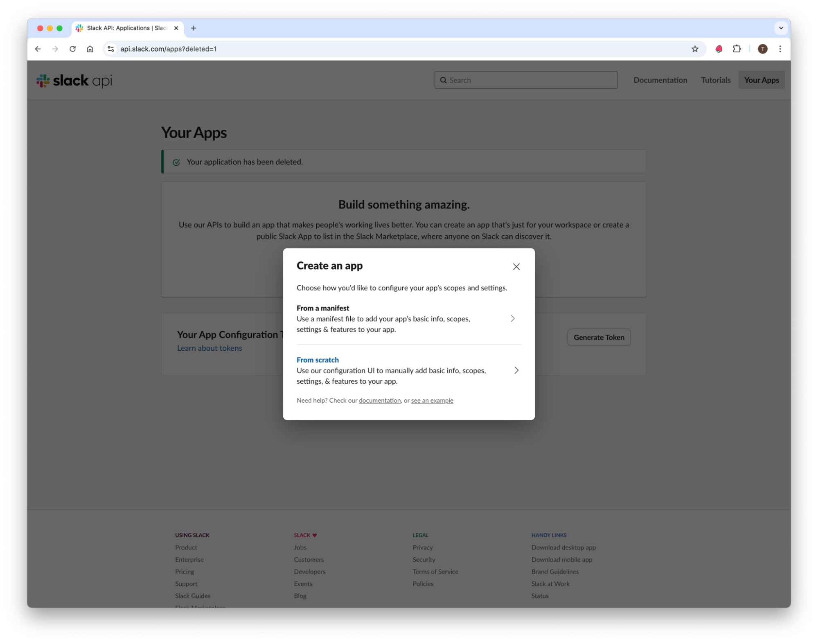The image size is (818, 644).
Task: Click the Generate Token button
Action: point(598,337)
